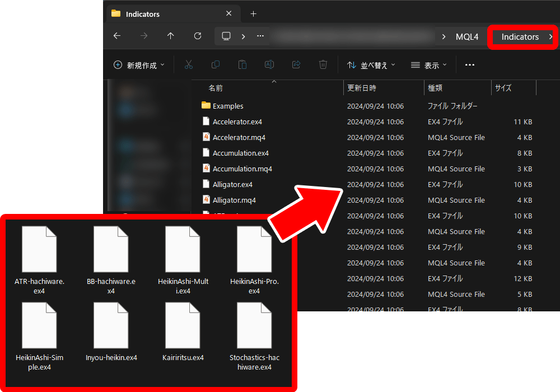Add a new tab with plus button
The height and width of the screenshot is (392, 560).
(x=253, y=13)
